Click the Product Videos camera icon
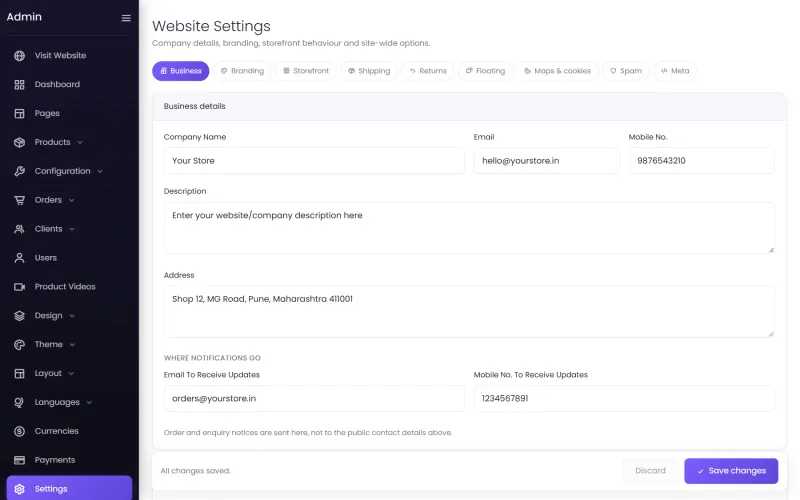Viewport: 800px width, 500px height. (19, 287)
